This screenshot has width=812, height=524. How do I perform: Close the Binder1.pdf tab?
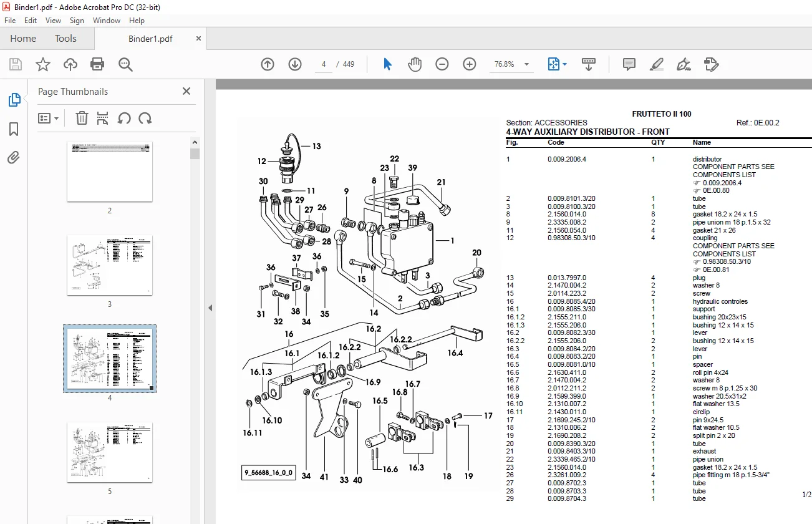coord(198,39)
